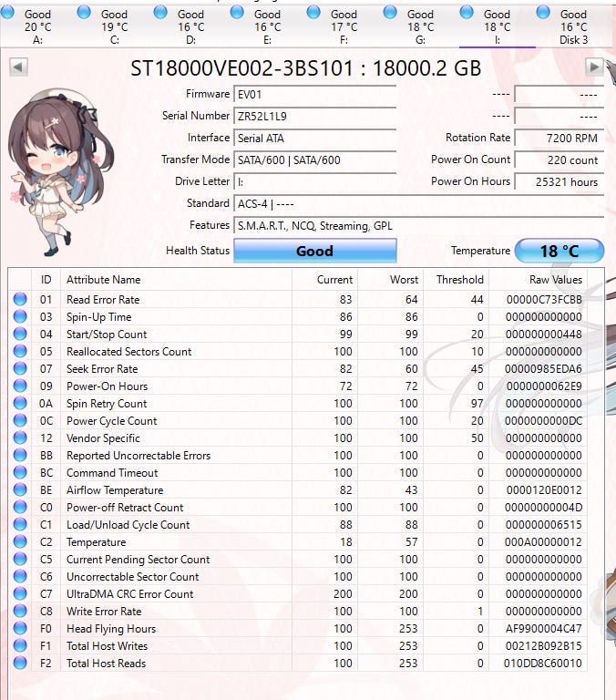
Task: Click the Transfer Mode field SATA/600
Action: pyautogui.click(x=315, y=160)
